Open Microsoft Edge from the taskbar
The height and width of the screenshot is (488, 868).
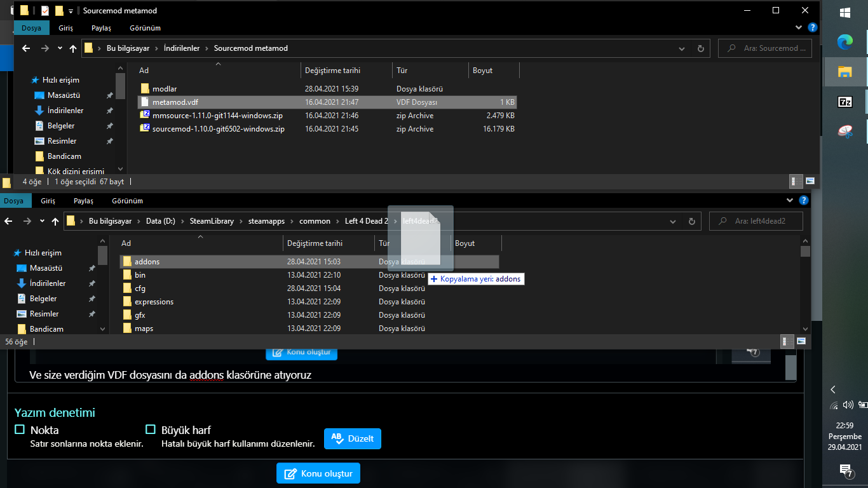[x=844, y=43]
